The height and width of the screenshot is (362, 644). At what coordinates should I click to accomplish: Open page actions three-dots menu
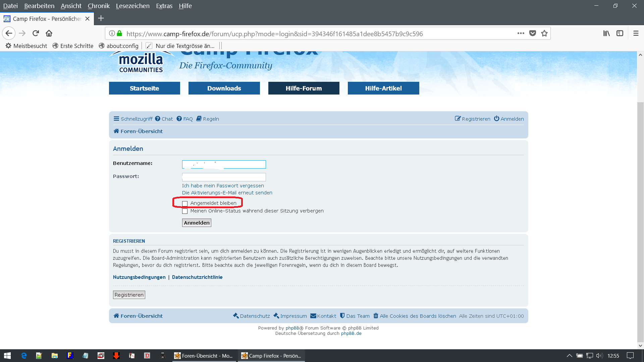pyautogui.click(x=521, y=33)
